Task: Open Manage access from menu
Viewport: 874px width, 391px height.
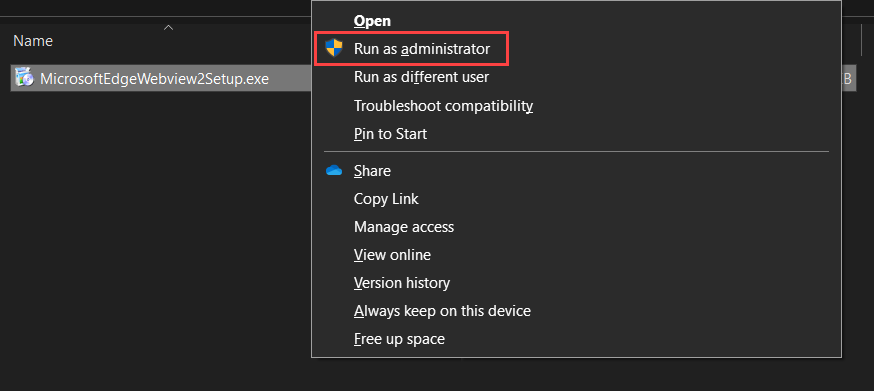Action: [404, 227]
